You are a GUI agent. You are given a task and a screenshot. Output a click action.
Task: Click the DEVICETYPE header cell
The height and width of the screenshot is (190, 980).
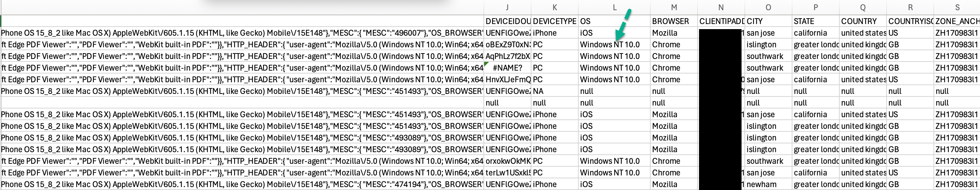click(x=554, y=21)
